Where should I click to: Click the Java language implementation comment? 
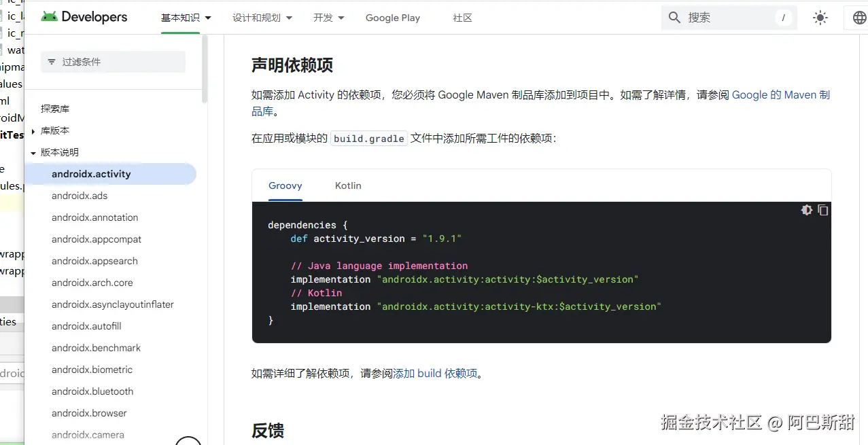[x=379, y=266]
